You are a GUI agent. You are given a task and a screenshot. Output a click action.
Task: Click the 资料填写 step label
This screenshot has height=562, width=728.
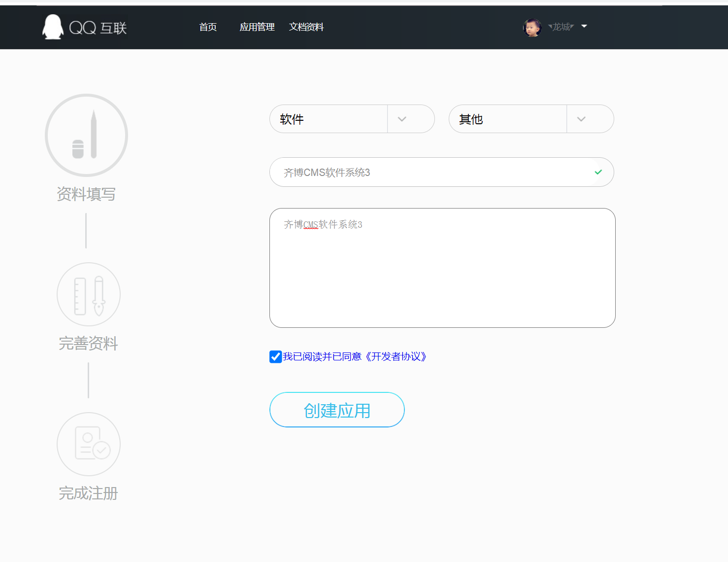(86, 194)
